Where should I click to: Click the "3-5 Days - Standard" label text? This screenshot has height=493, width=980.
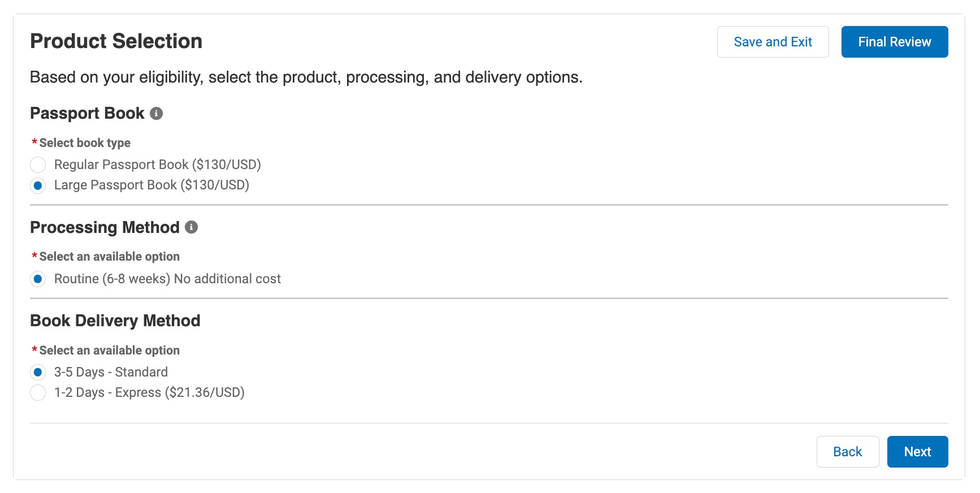click(x=111, y=373)
